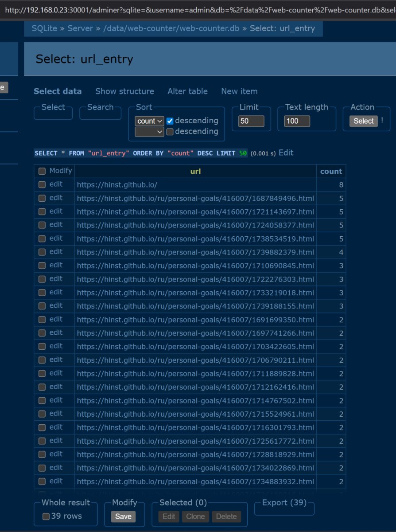Check the whole result 39 rows checkbox
The image size is (396, 532).
pos(46,516)
